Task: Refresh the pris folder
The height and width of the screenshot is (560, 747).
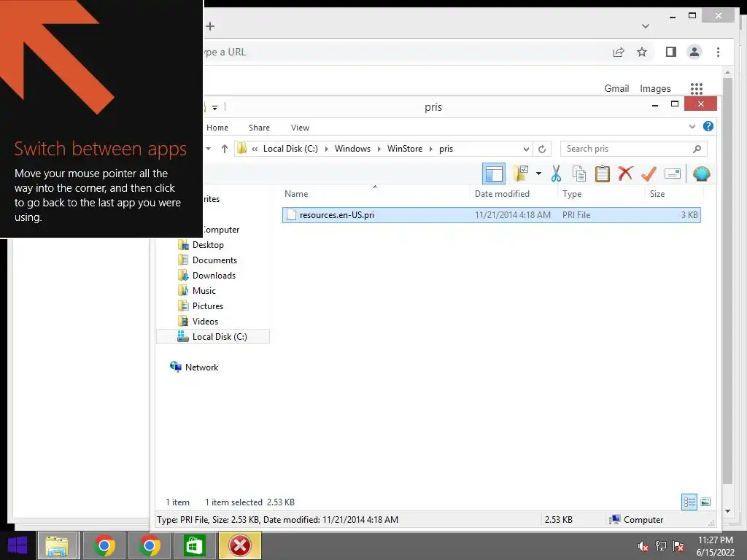Action: (x=542, y=149)
